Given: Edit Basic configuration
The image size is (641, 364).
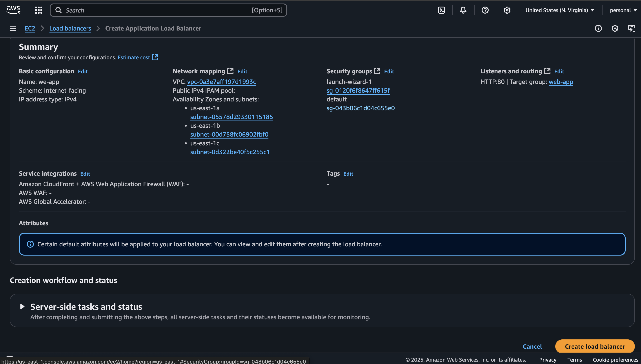Looking at the screenshot, I should (x=83, y=71).
